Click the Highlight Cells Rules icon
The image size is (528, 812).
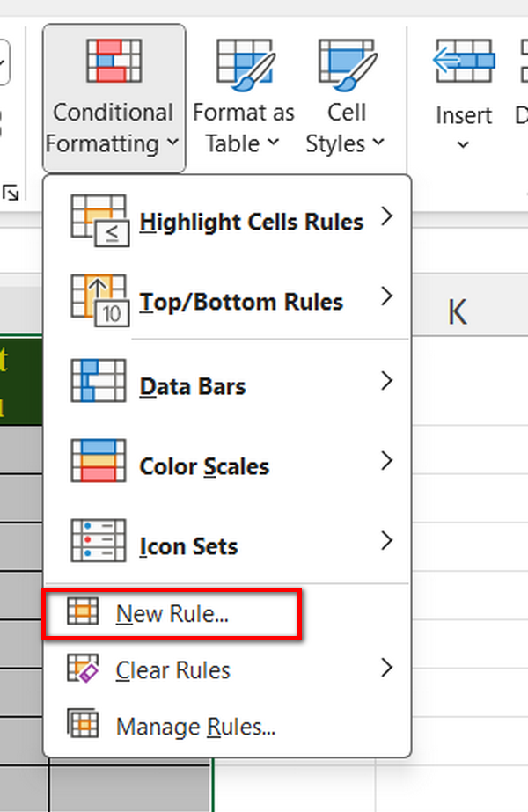point(99,221)
